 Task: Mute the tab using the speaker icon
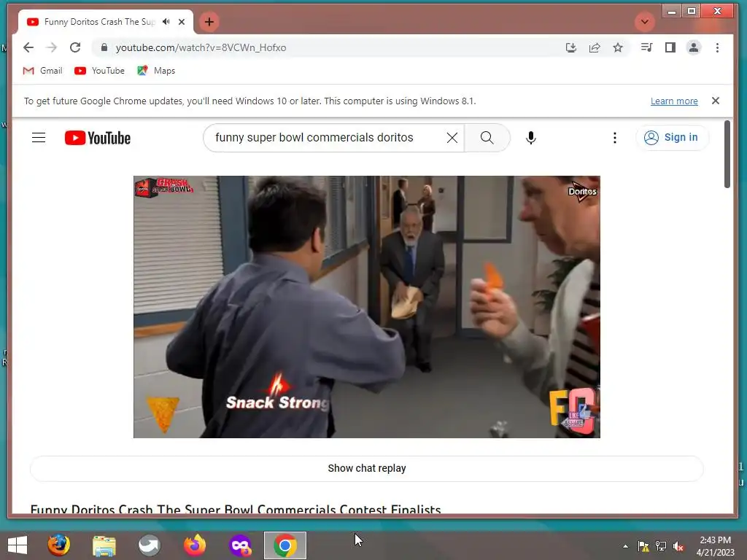point(166,21)
